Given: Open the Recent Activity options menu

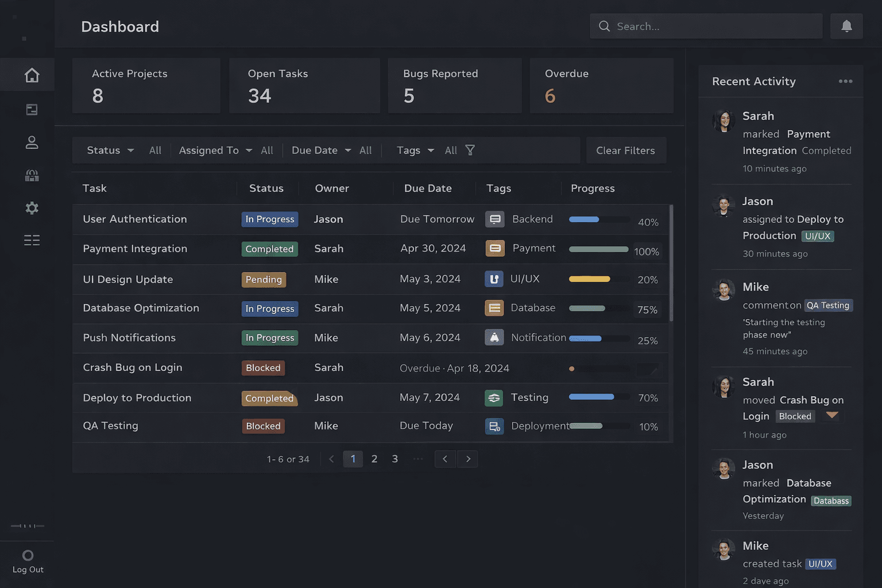Looking at the screenshot, I should 845,81.
